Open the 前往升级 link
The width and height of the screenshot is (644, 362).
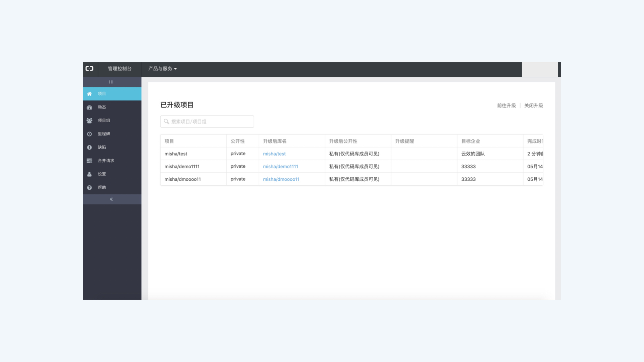(506, 105)
